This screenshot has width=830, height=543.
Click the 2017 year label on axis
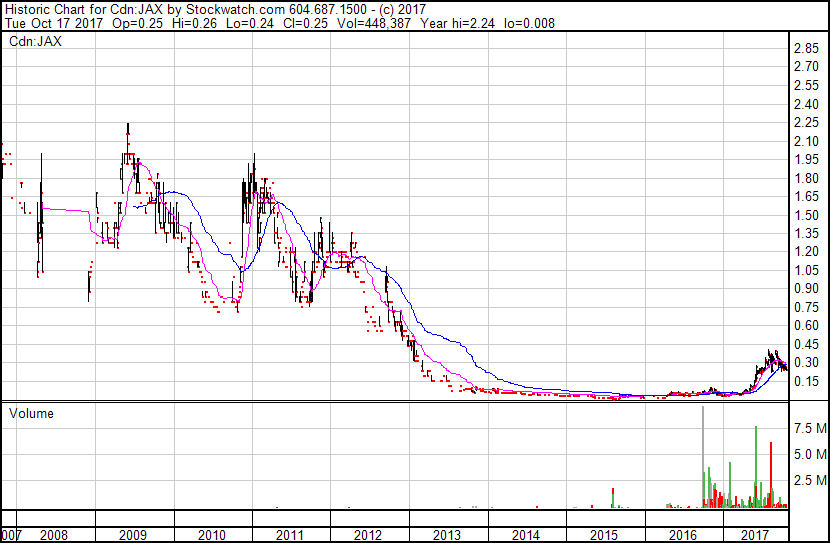click(760, 535)
